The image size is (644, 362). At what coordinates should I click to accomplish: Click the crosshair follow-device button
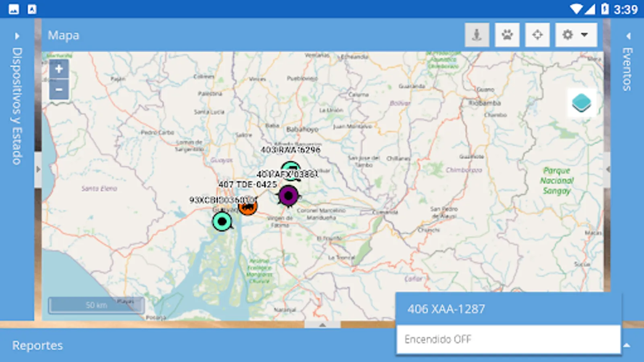[537, 35]
